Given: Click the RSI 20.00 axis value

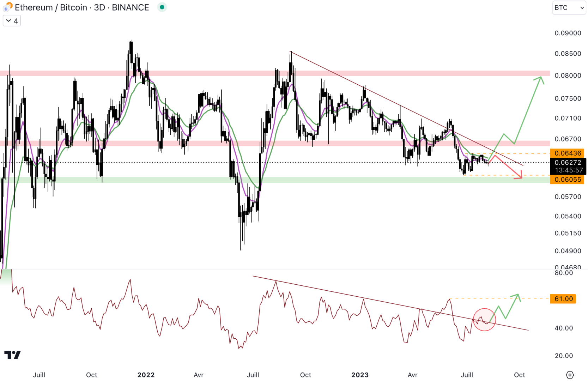Looking at the screenshot, I should pyautogui.click(x=564, y=356).
